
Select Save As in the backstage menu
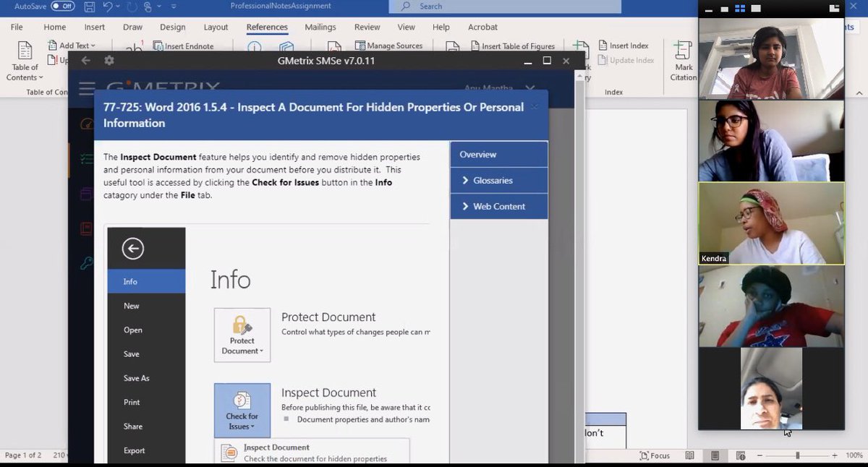tap(146, 378)
